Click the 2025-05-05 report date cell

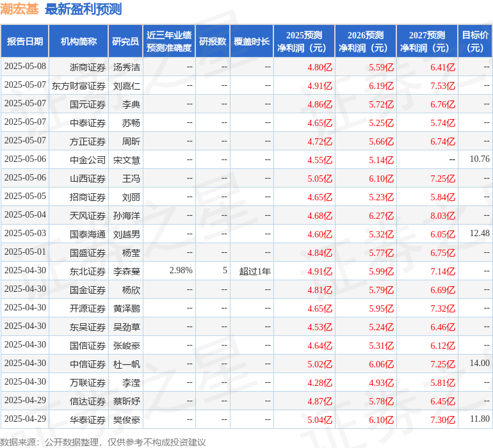click(x=25, y=196)
